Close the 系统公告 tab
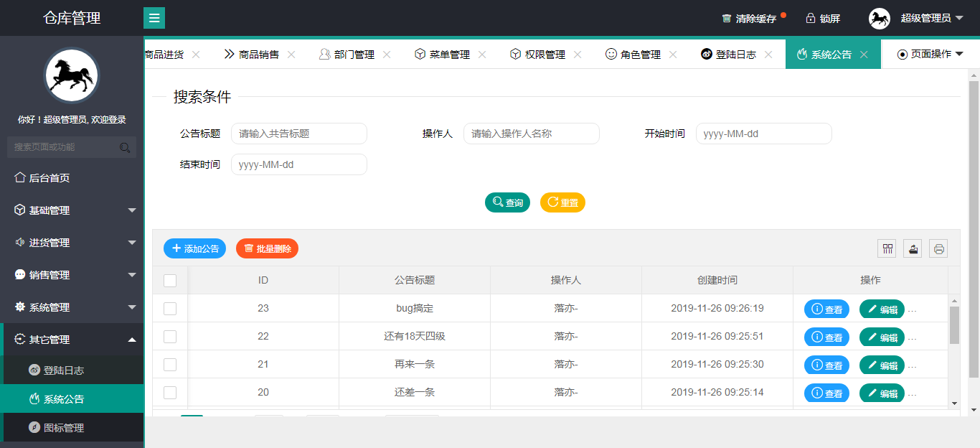Viewport: 980px width, 448px height. tap(864, 55)
